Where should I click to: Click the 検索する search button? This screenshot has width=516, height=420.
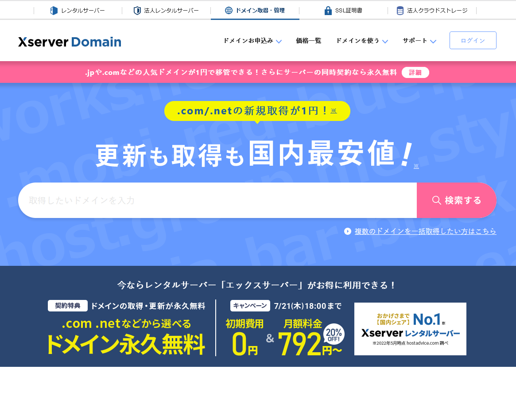click(x=457, y=200)
